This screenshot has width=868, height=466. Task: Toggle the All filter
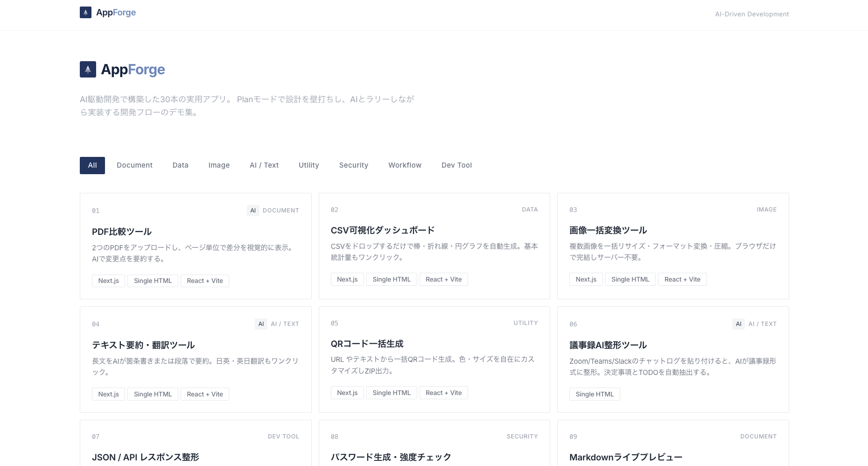[92, 165]
